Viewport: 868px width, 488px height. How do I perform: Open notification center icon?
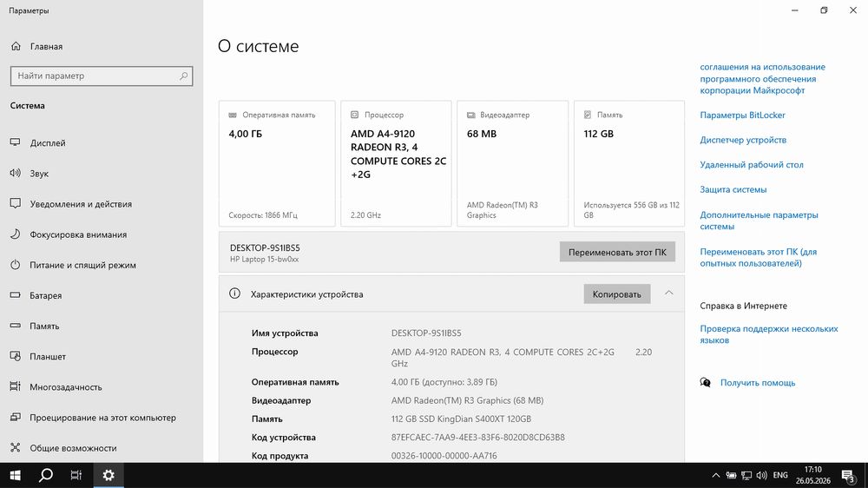[847, 475]
